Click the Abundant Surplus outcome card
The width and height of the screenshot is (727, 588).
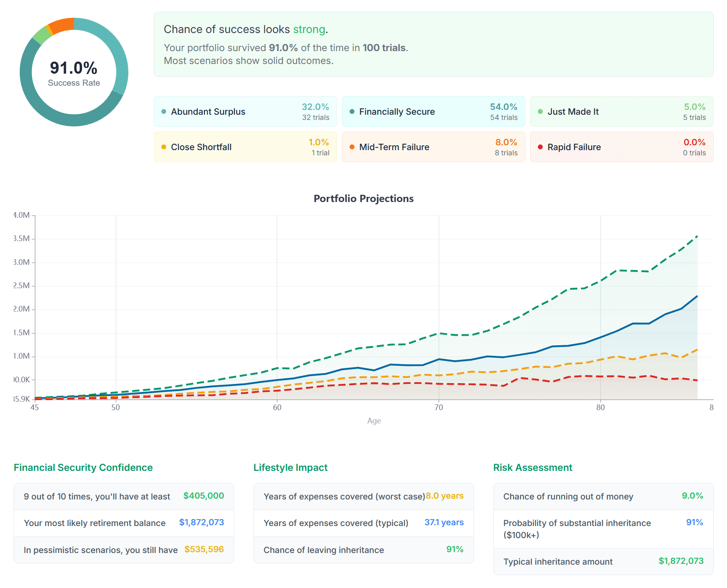tap(245, 111)
